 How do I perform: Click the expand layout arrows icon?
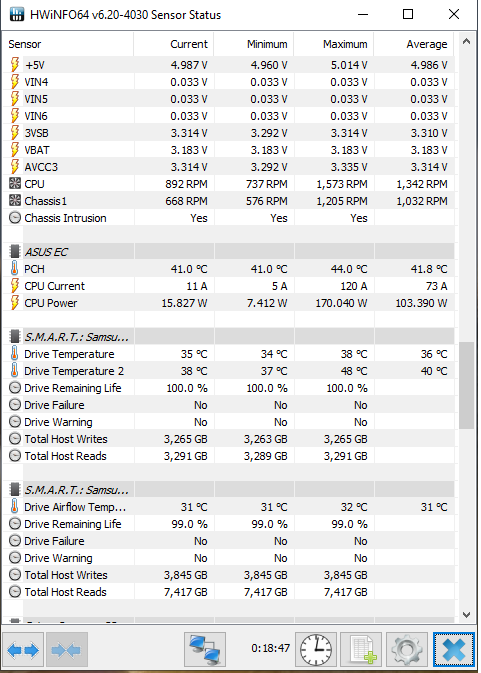coord(23,650)
